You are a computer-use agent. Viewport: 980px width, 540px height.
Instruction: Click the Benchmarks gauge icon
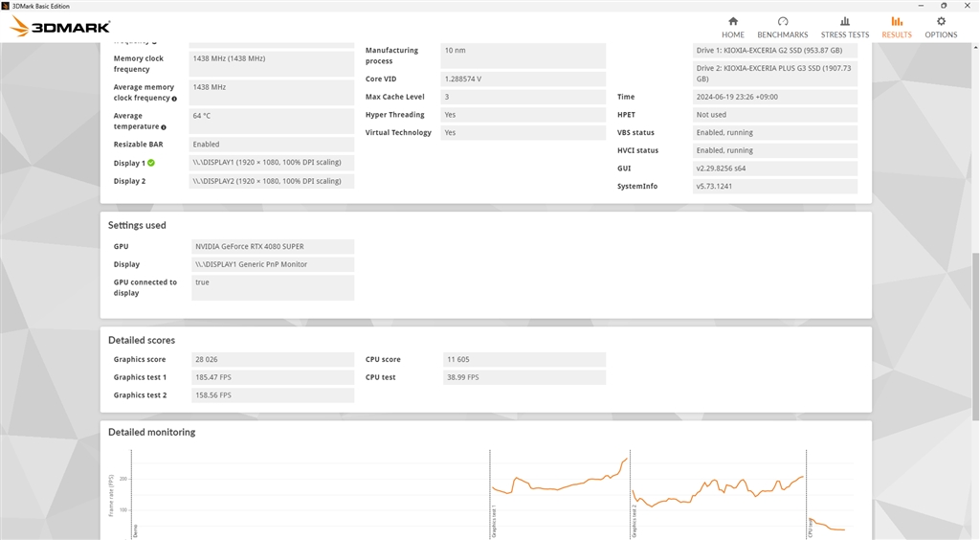click(x=783, y=21)
